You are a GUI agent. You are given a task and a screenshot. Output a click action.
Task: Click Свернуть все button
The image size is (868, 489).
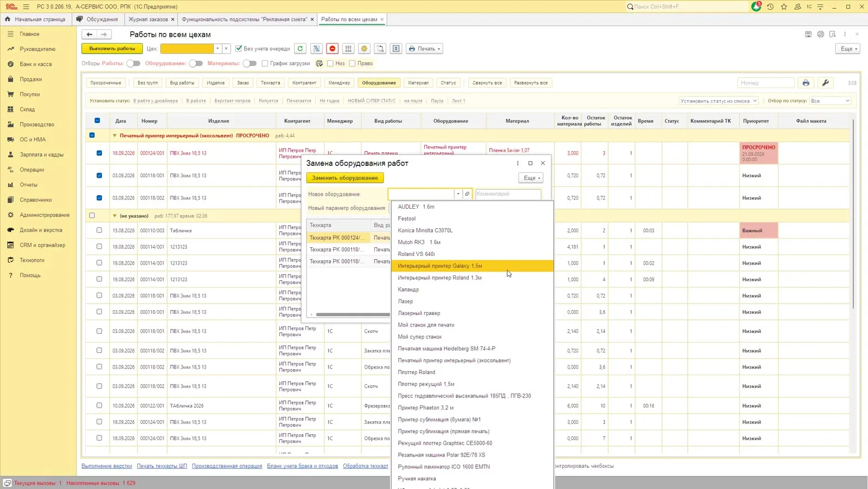(x=487, y=83)
